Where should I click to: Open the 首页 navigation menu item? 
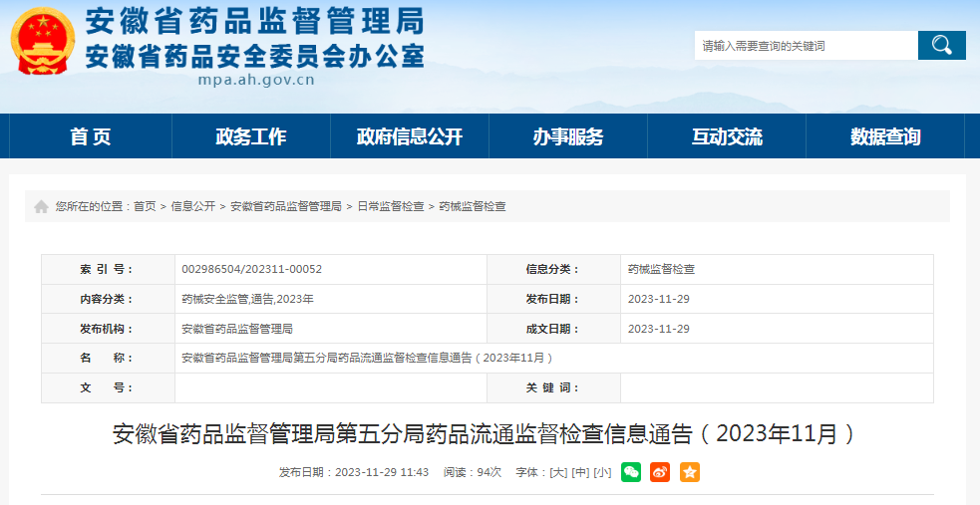(91, 136)
